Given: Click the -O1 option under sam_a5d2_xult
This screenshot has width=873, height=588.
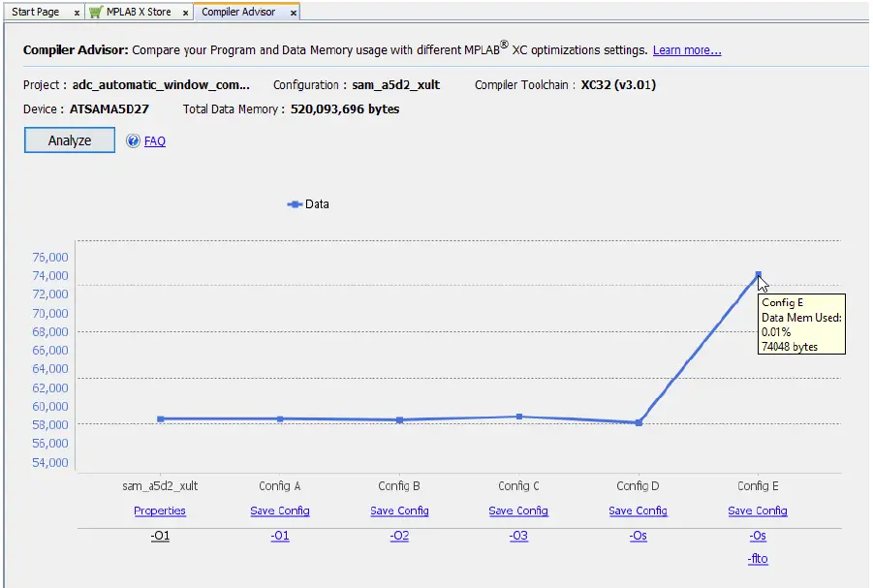Looking at the screenshot, I should click(x=160, y=536).
